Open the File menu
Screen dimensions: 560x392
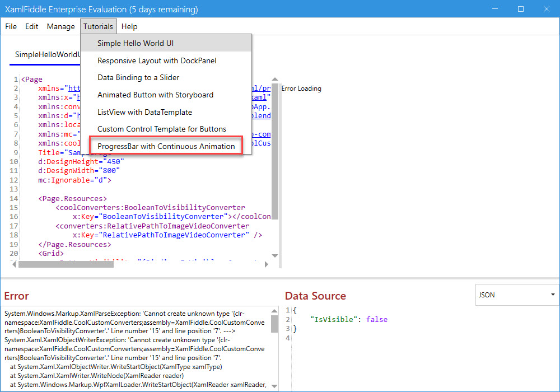coord(11,26)
